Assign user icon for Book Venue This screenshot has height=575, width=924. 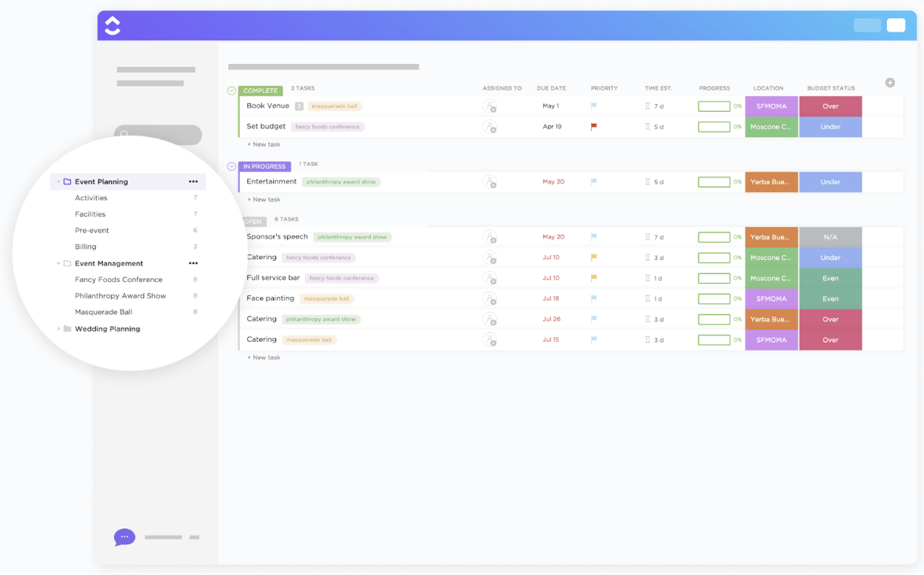(x=490, y=106)
